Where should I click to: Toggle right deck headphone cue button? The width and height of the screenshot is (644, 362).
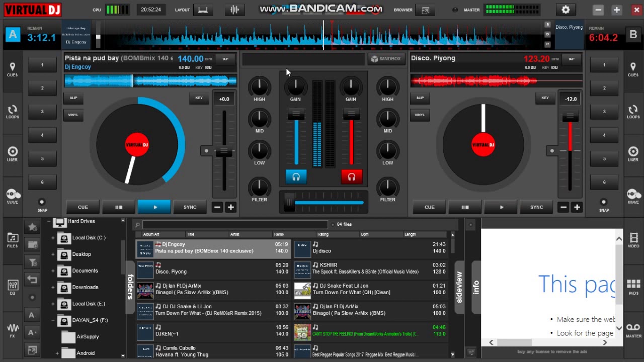point(351,176)
